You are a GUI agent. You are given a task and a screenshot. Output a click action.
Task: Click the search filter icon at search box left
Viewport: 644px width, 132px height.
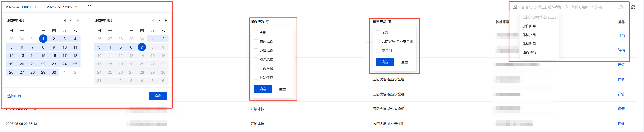point(515,7)
